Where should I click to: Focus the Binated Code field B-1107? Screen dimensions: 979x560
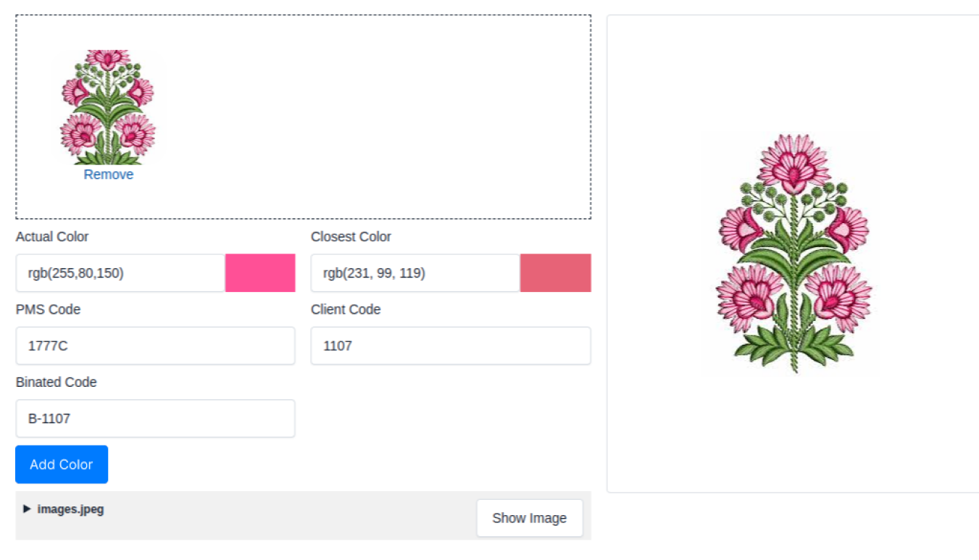(155, 418)
